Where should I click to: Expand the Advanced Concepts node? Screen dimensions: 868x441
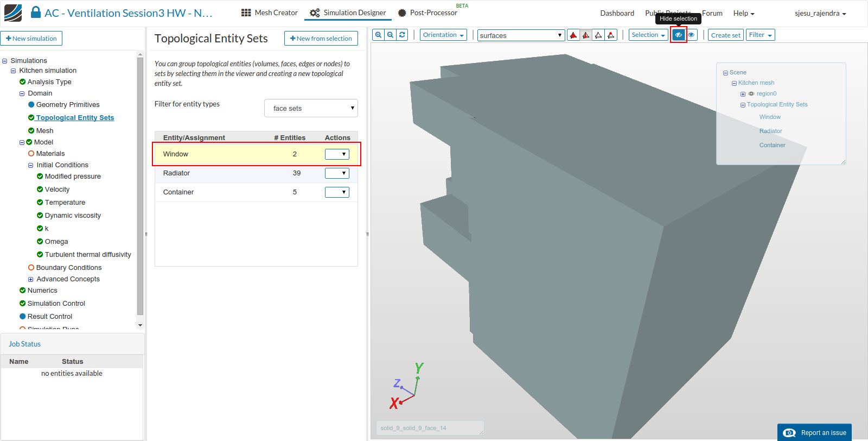[31, 280]
